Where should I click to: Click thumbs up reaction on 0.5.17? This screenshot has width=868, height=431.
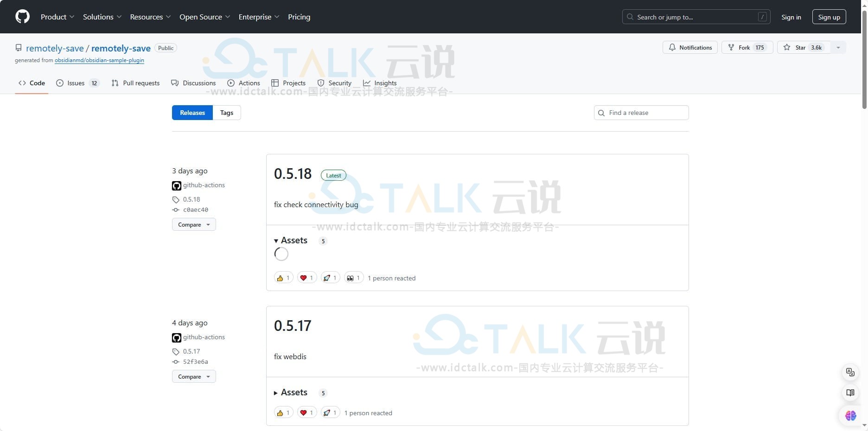[x=283, y=412]
